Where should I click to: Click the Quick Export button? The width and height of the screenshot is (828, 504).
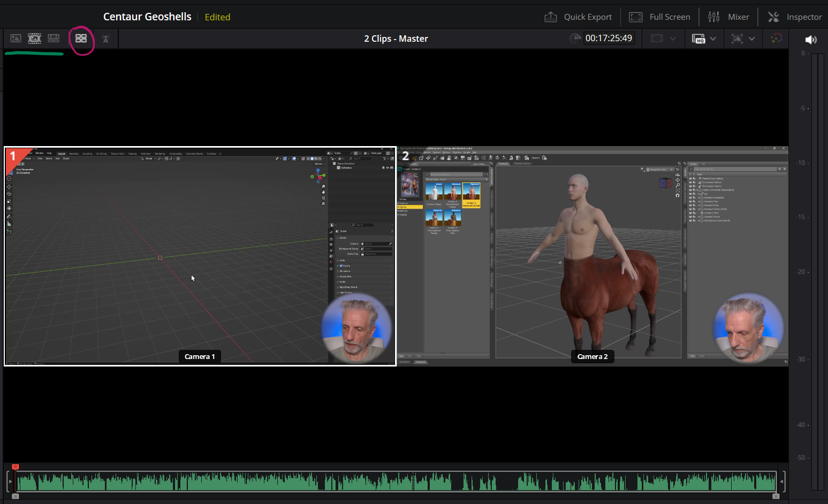coord(578,17)
